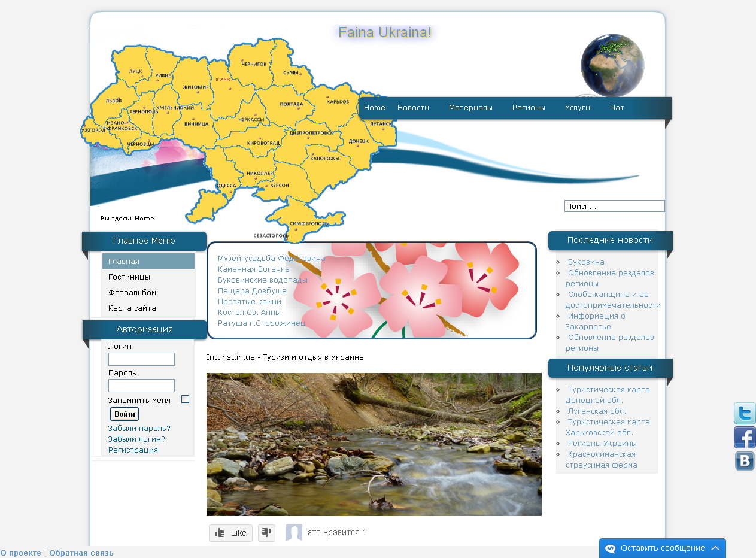Click the Одесса region on the map
The height and width of the screenshot is (558, 756).
point(226,186)
